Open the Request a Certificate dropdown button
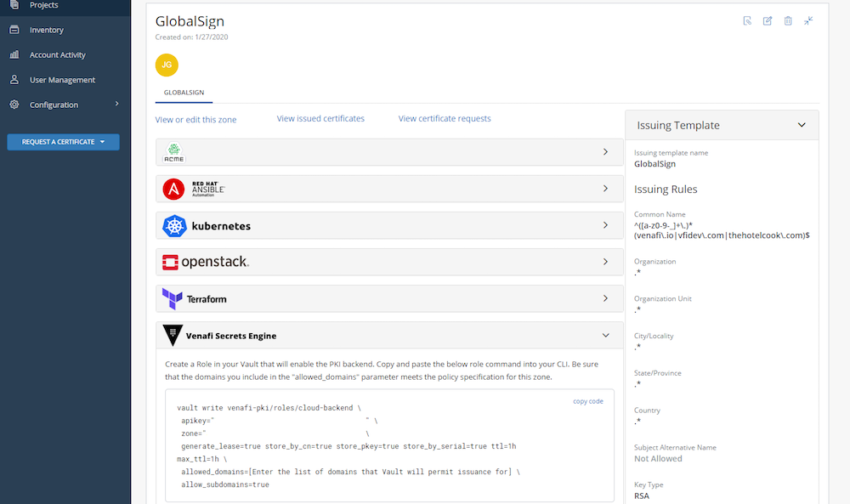This screenshot has width=850, height=504. (x=64, y=142)
